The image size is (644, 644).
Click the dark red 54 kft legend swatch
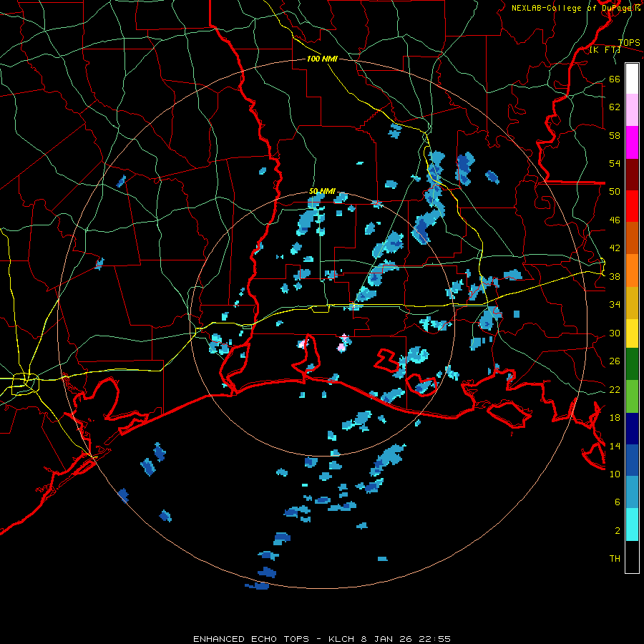[x=632, y=175]
